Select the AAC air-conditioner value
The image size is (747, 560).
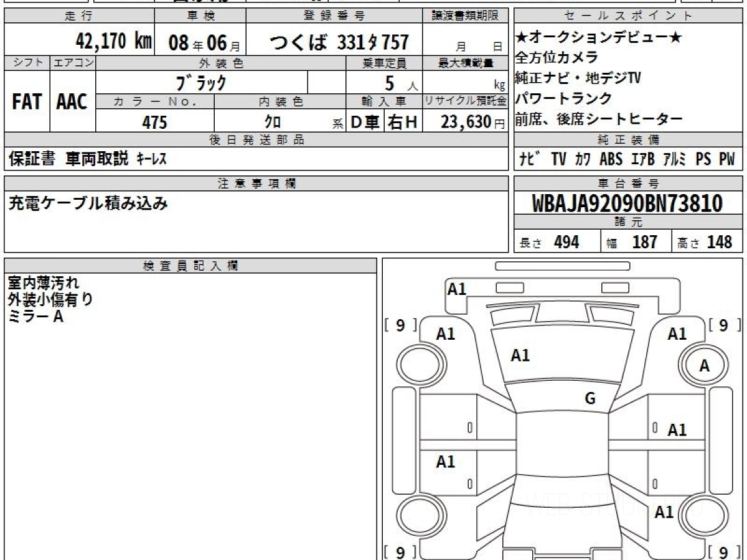click(72, 102)
